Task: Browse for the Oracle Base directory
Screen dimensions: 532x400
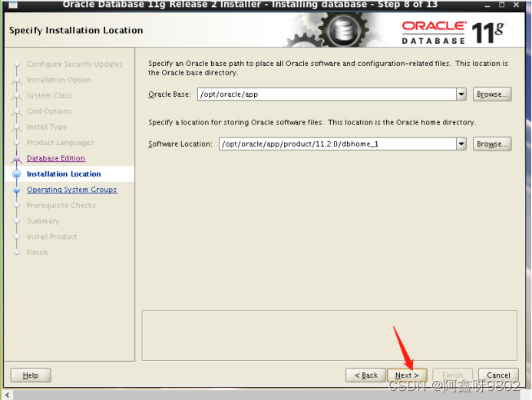Action: [492, 94]
